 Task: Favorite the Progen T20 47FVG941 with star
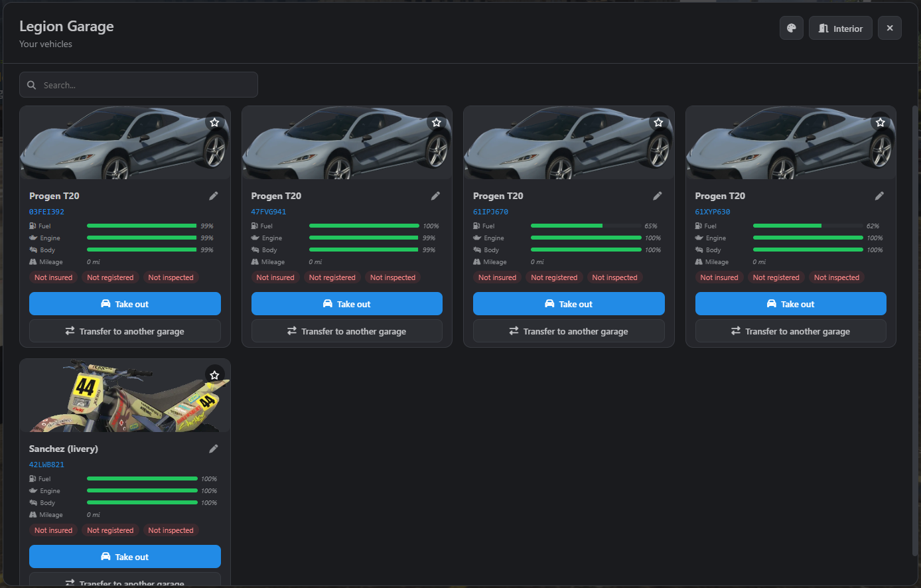click(436, 123)
